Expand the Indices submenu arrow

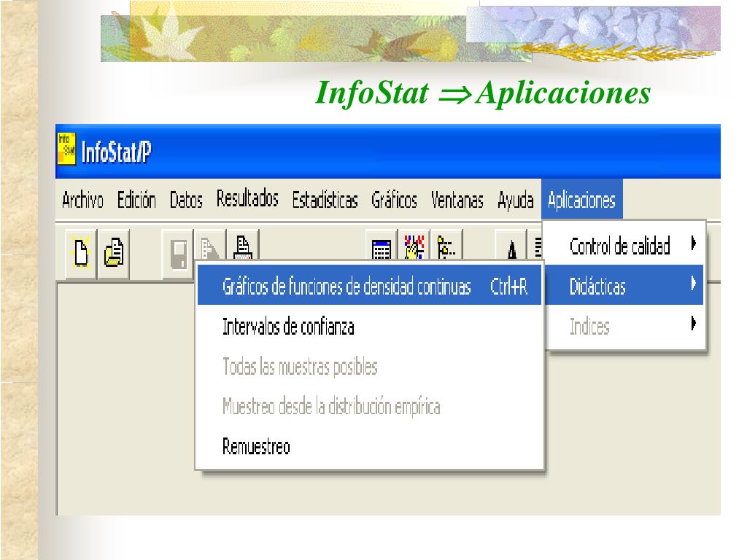tap(694, 324)
